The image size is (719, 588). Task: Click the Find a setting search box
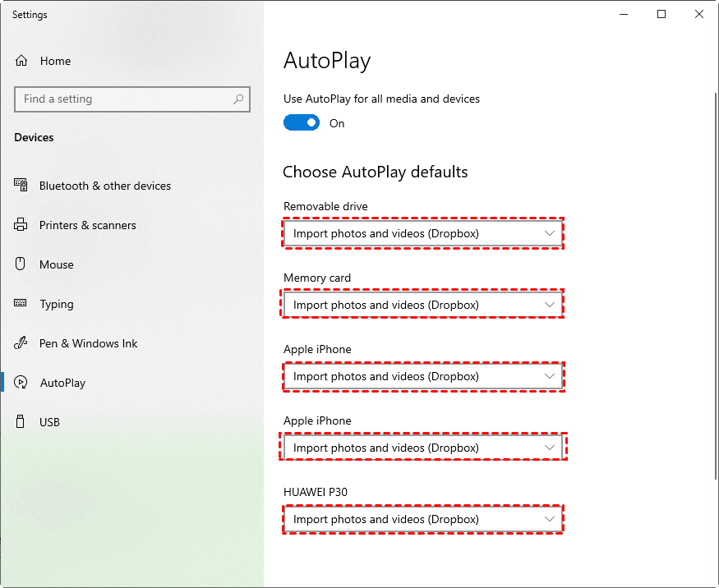123,99
